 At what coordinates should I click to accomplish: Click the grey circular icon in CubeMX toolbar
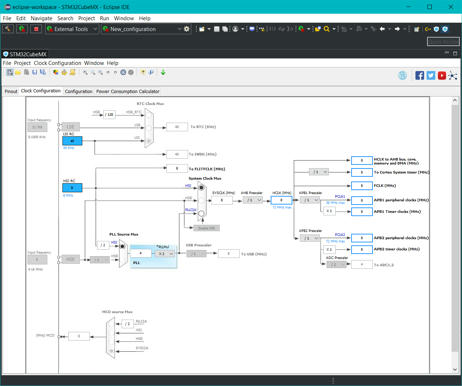coord(131,72)
